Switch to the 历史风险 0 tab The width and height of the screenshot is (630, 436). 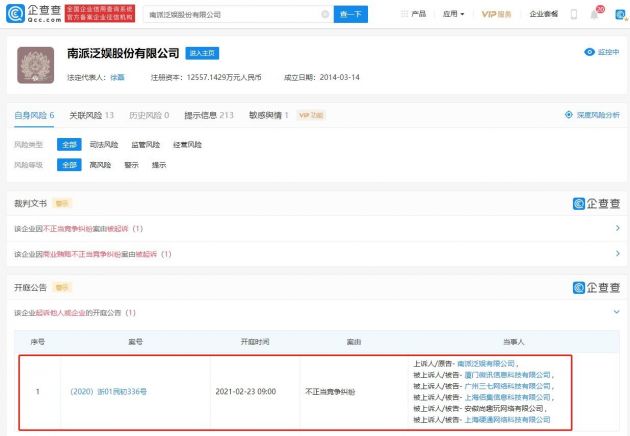click(x=149, y=116)
